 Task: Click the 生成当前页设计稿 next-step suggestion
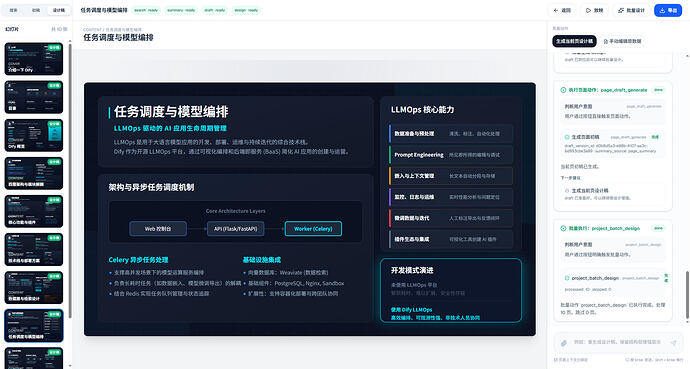pyautogui.click(x=613, y=194)
